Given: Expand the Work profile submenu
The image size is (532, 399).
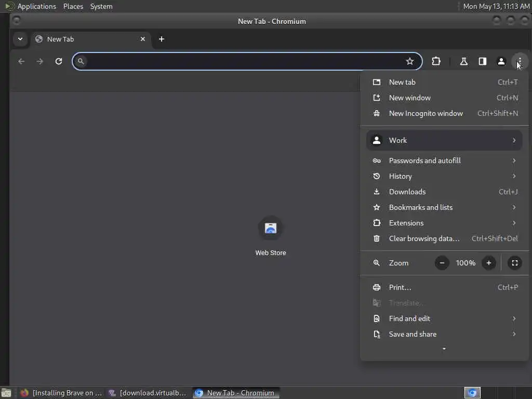Looking at the screenshot, I should point(445,140).
